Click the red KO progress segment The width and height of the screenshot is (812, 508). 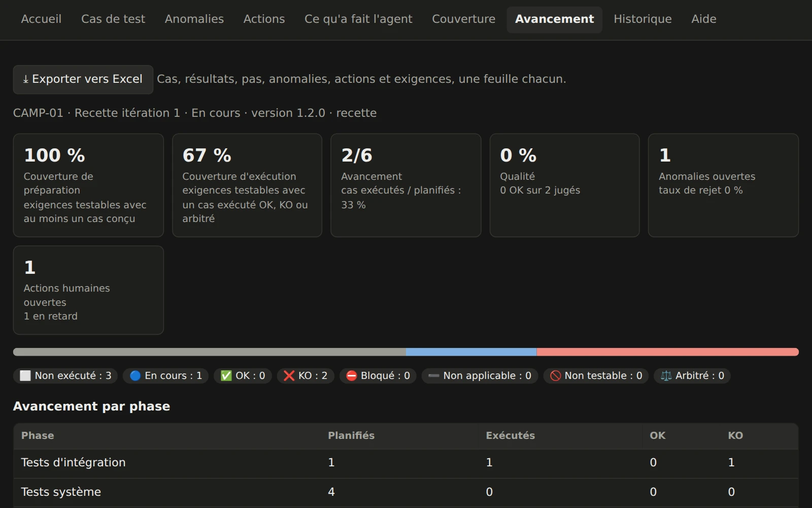pyautogui.click(x=668, y=352)
